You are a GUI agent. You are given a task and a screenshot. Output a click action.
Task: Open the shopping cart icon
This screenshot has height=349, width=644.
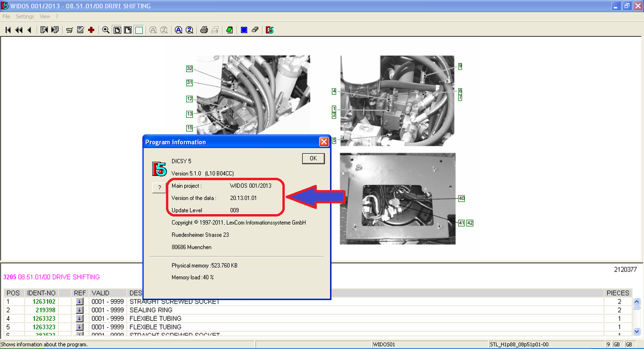70,30
